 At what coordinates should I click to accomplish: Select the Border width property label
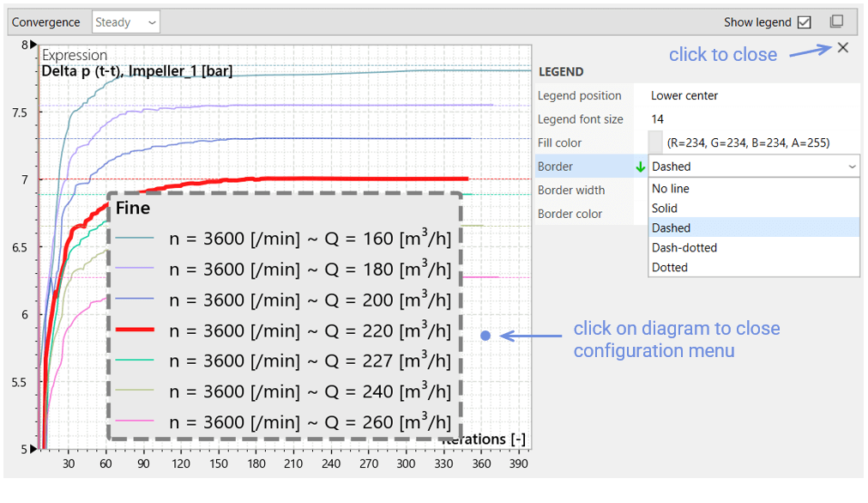pyautogui.click(x=571, y=190)
